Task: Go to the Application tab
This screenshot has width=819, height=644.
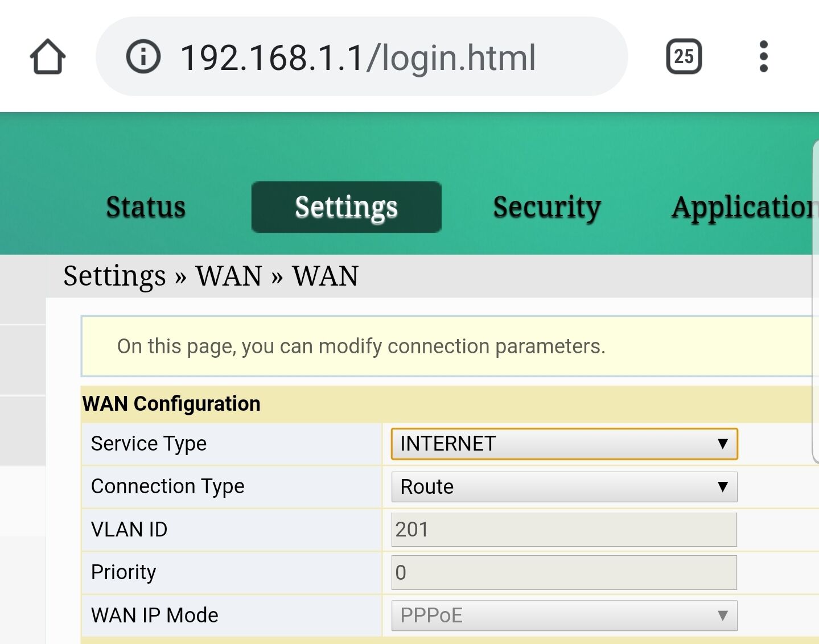Action: 743,207
